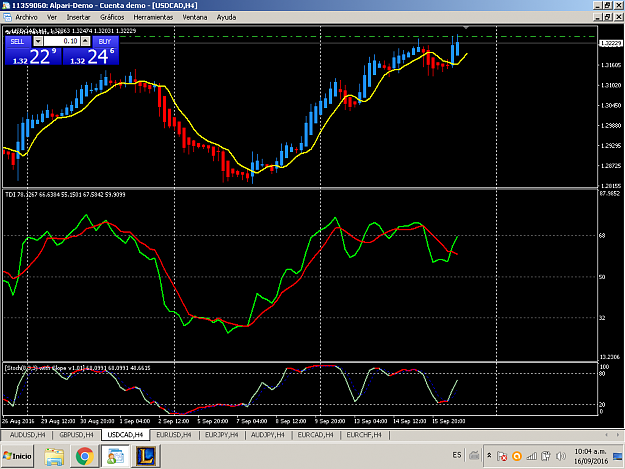Click the action center flag tray icon
Image resolution: width=625 pixels, height=469 pixels.
(502, 456)
